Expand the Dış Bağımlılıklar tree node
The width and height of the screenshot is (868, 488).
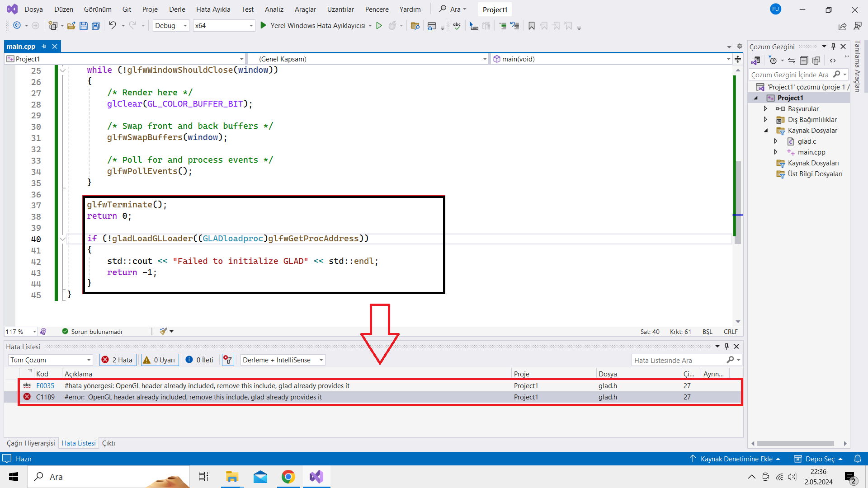click(765, 120)
